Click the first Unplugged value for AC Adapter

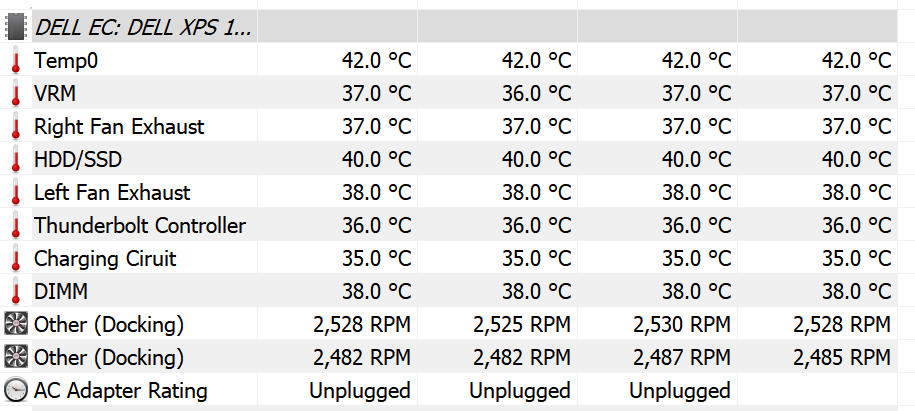[x=360, y=391]
